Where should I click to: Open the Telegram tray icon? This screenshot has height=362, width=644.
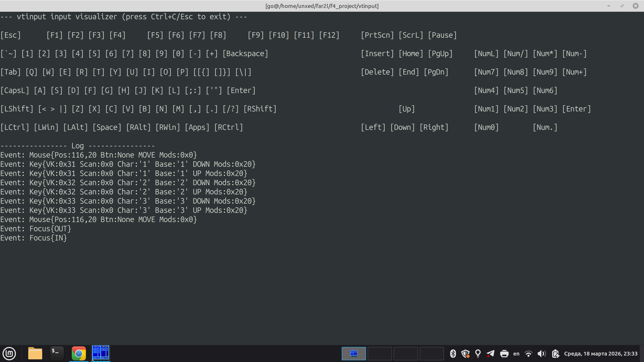[x=491, y=353]
